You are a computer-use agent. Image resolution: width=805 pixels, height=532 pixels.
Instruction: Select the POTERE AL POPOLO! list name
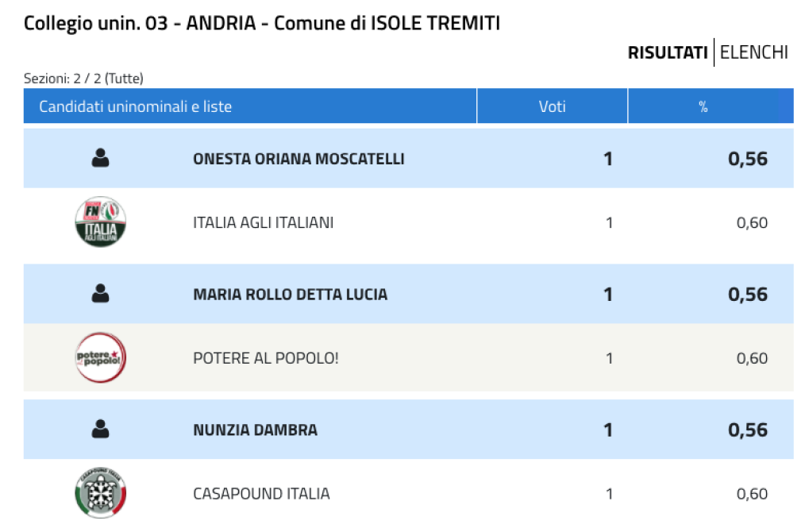pos(266,358)
